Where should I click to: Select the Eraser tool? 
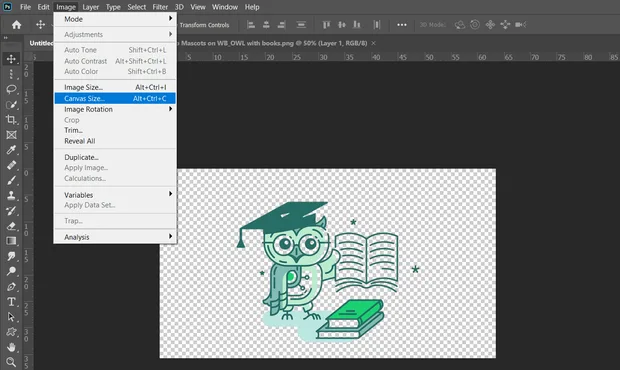point(11,226)
